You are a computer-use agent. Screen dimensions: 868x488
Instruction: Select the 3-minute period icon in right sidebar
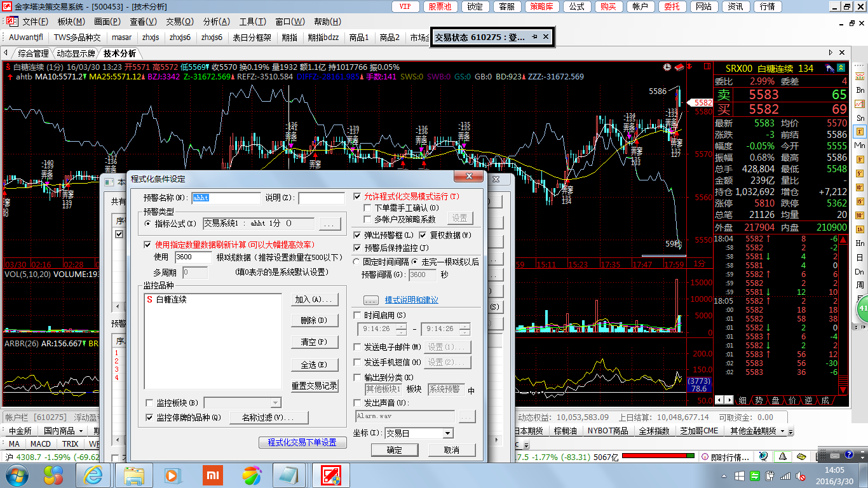[860, 159]
